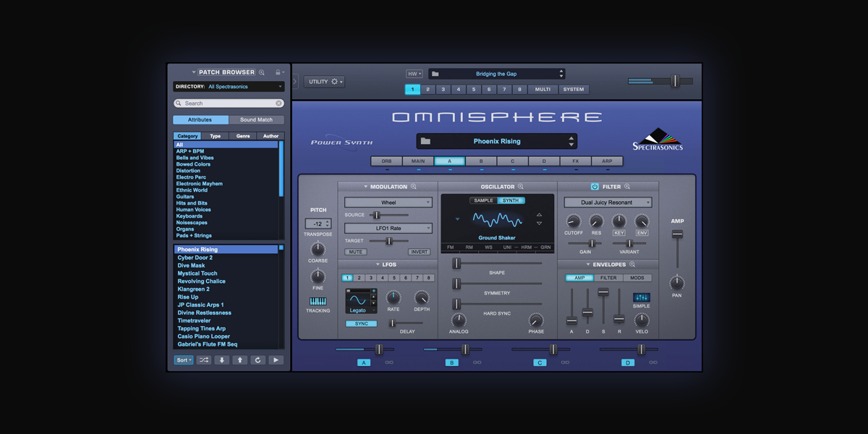Select previous oscillator waveform with the down triangle

(x=539, y=224)
